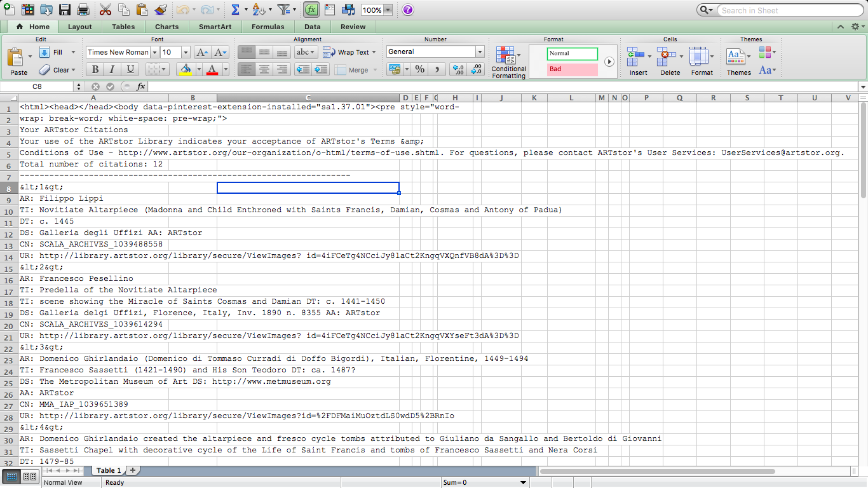Screen dimensions: 868x488
Task: Open the Wrap Text dropdown arrow
Action: (374, 52)
